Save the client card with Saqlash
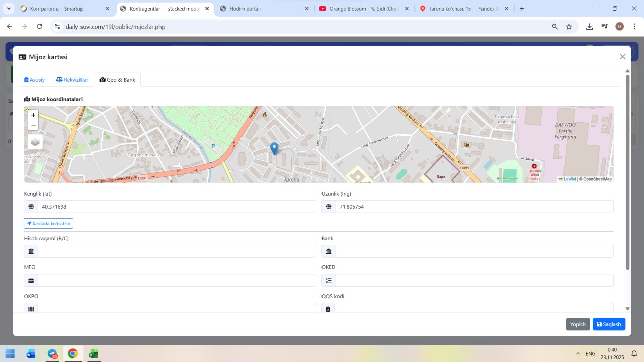 (609, 324)
